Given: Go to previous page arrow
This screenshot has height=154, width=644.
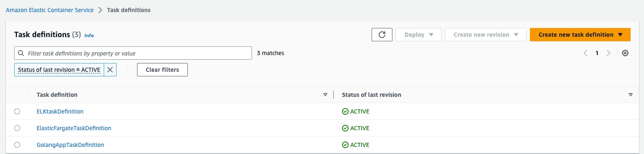Looking at the screenshot, I should [585, 53].
